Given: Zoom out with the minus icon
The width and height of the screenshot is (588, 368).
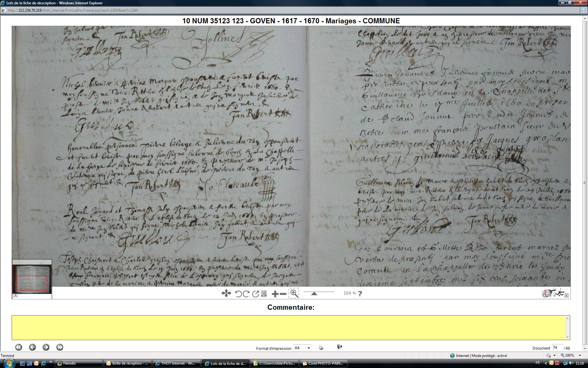Looking at the screenshot, I should [x=283, y=294].
